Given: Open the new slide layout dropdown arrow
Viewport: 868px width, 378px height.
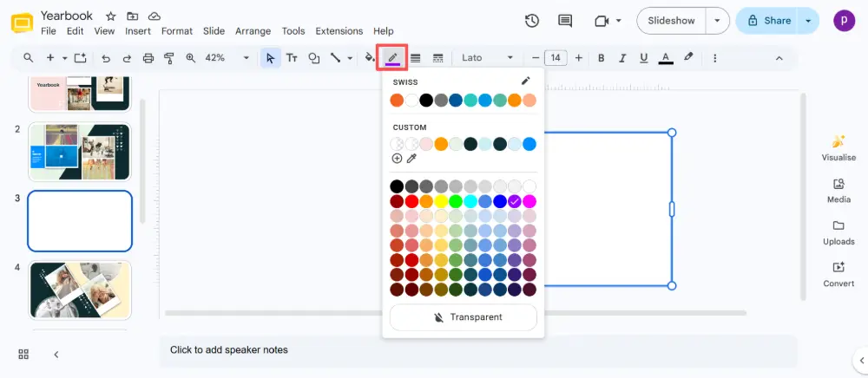Looking at the screenshot, I should click(65, 57).
